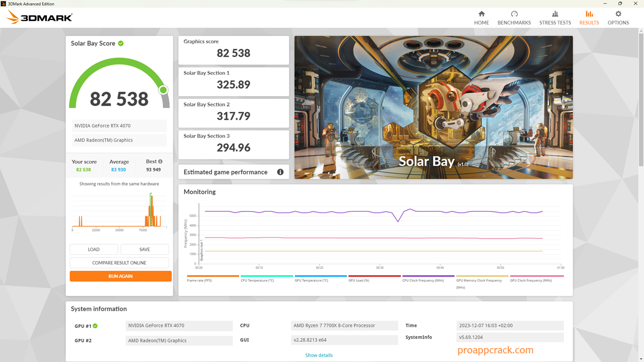Click the info icon next to Best score
The width and height of the screenshot is (644, 362).
[x=161, y=161]
